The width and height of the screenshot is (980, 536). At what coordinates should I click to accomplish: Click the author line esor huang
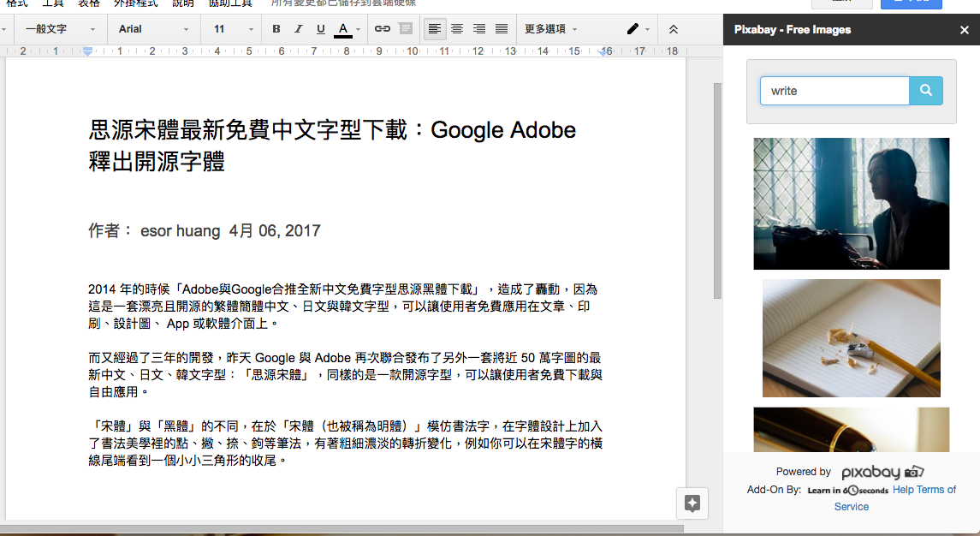pyautogui.click(x=204, y=231)
